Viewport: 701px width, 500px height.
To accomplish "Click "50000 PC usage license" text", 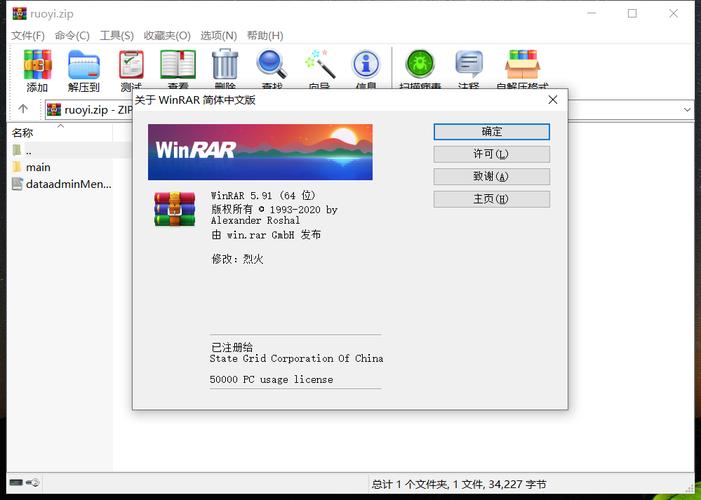I will pyautogui.click(x=271, y=380).
